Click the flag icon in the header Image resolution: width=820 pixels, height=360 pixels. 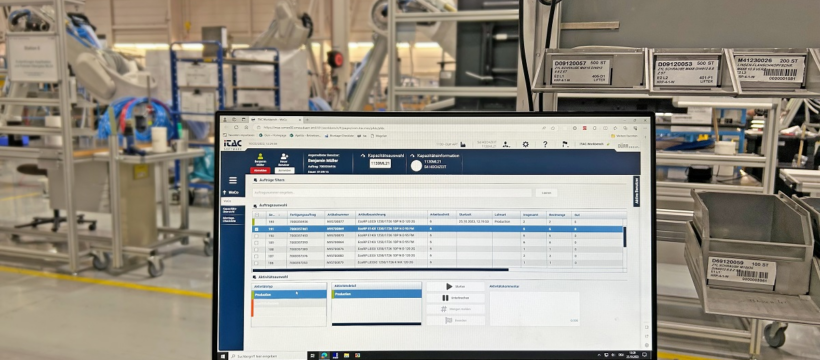click(565, 144)
